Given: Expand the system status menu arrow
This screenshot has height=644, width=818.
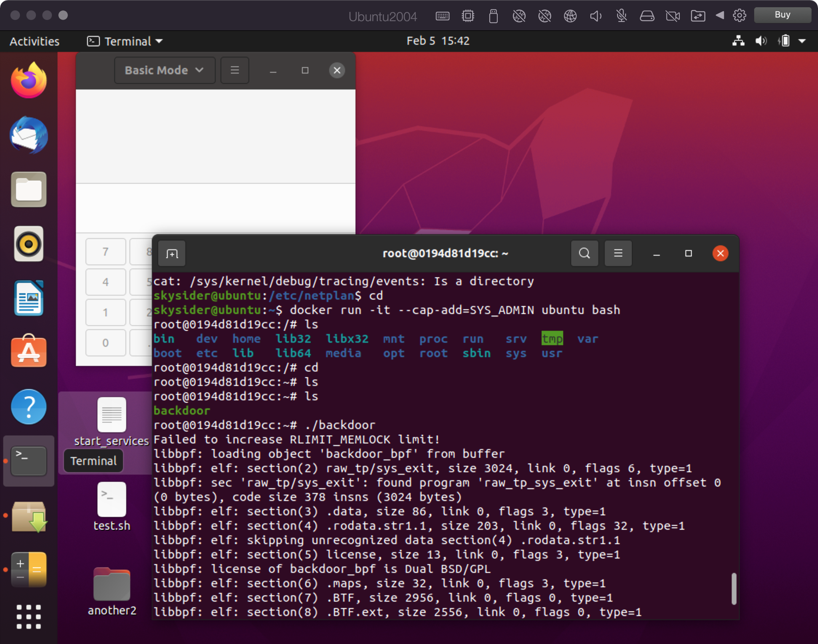Looking at the screenshot, I should [x=802, y=41].
